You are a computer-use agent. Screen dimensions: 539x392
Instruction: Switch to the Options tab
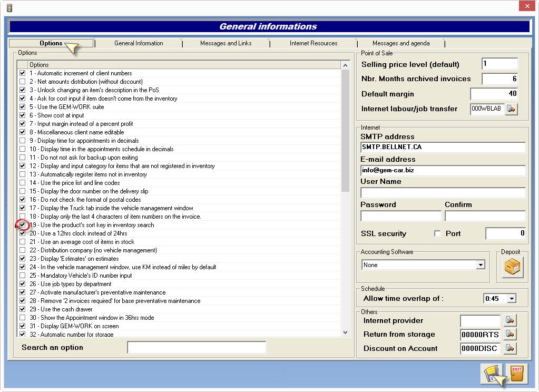[51, 43]
